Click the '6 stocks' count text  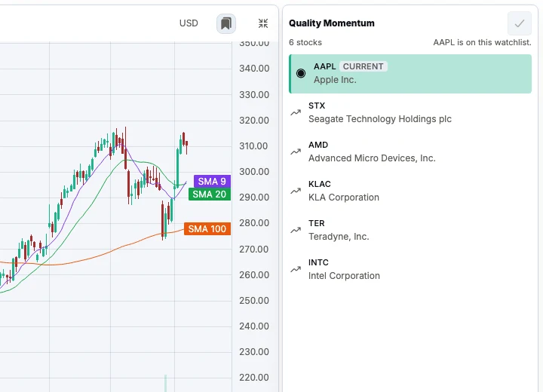tap(305, 42)
